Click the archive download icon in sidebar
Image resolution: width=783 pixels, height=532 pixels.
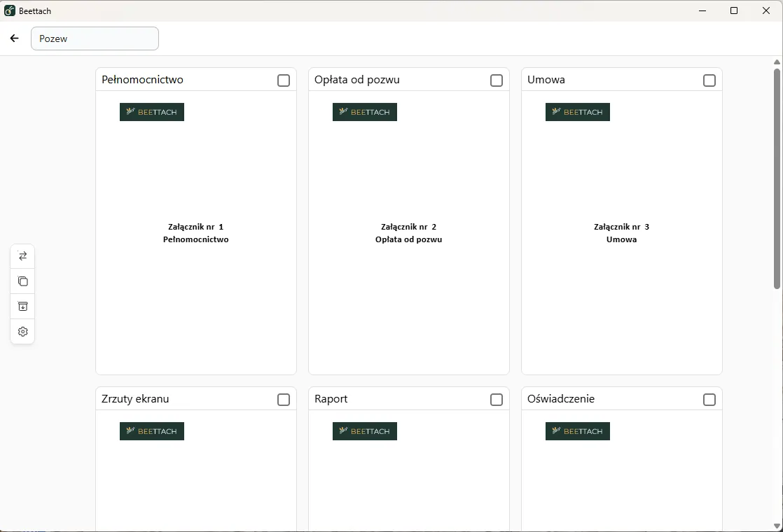pyautogui.click(x=22, y=307)
